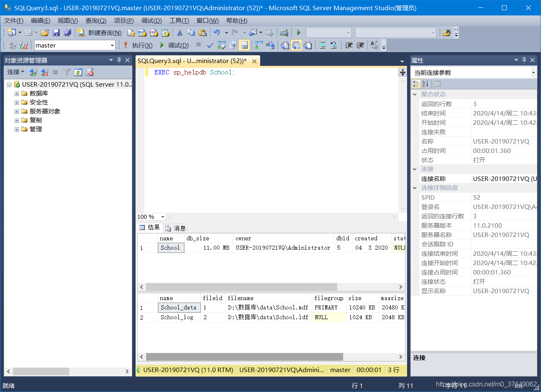Open the 文件(F) menu
This screenshot has height=392, width=541.
(14, 20)
